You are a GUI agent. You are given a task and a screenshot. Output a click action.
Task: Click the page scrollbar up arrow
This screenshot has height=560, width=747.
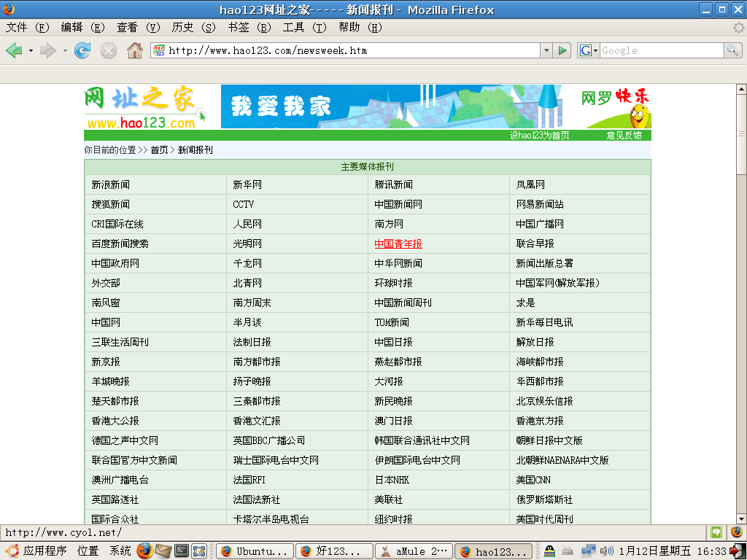tap(741, 88)
